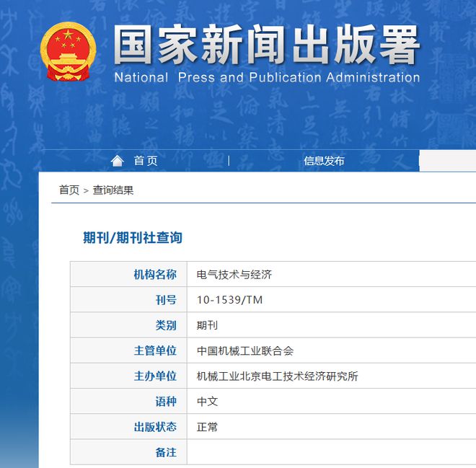Select the 刊号 label cell
Viewport: 476px width, 468px height.
click(x=128, y=299)
